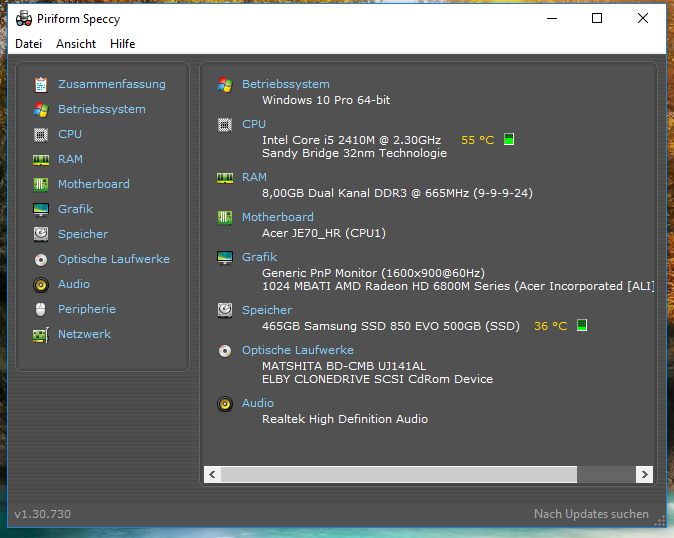Click the CPU temperature 55 °C value
The height and width of the screenshot is (538, 674).
click(x=478, y=140)
